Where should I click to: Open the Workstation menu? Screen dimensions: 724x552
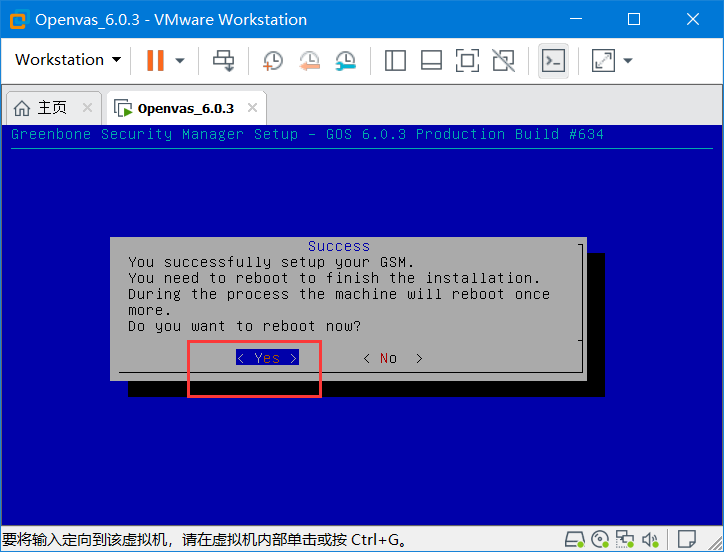coord(68,60)
